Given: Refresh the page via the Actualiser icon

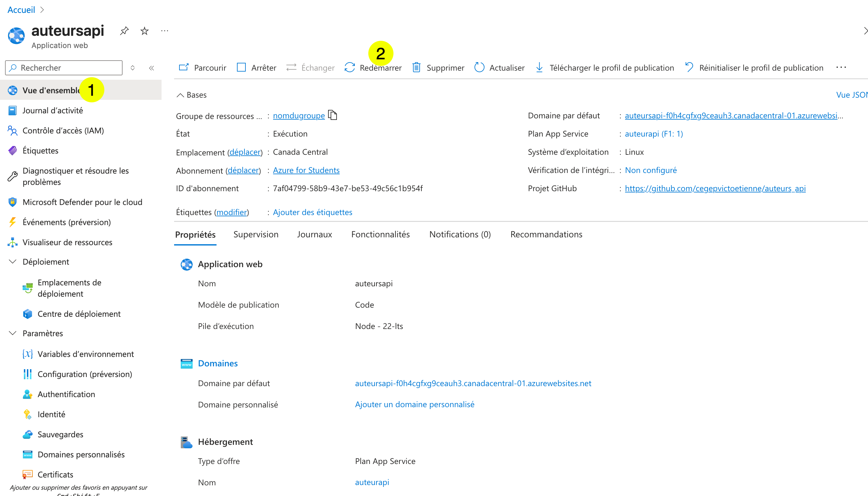Looking at the screenshot, I should (479, 67).
